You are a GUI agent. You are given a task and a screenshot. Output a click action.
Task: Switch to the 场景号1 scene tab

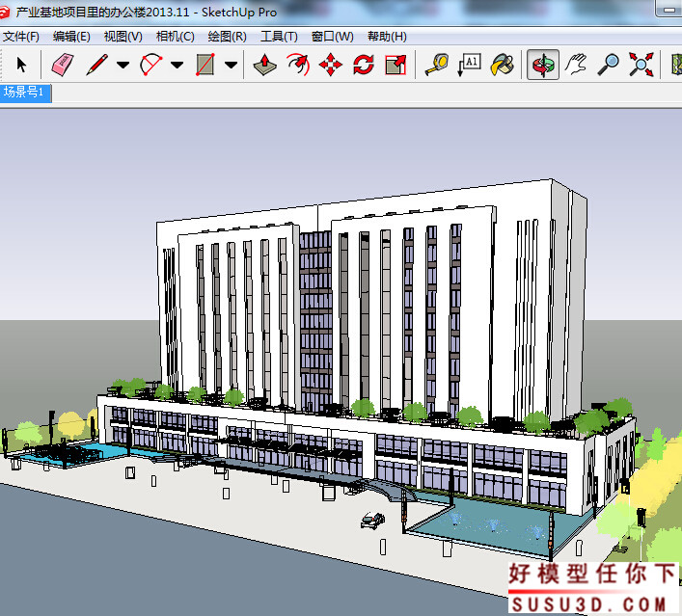25,94
